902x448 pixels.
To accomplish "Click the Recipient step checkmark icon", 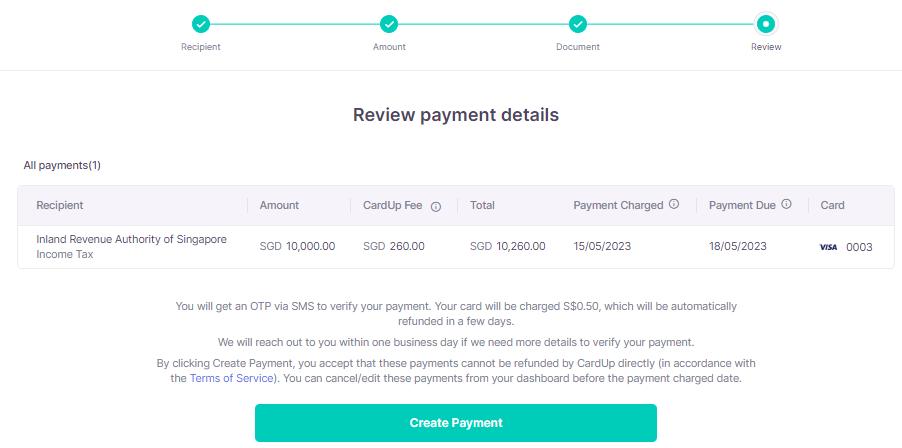I will (201, 23).
